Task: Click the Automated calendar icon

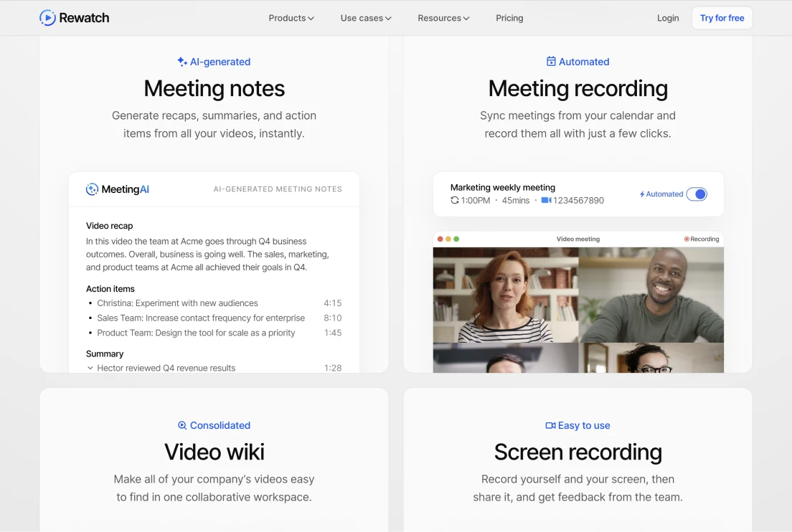Action: [x=551, y=61]
